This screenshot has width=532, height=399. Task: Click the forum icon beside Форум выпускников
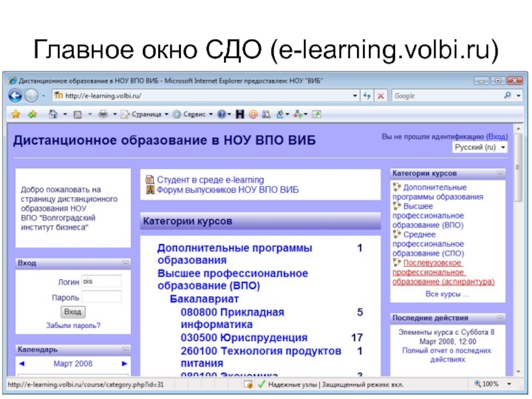click(x=150, y=190)
